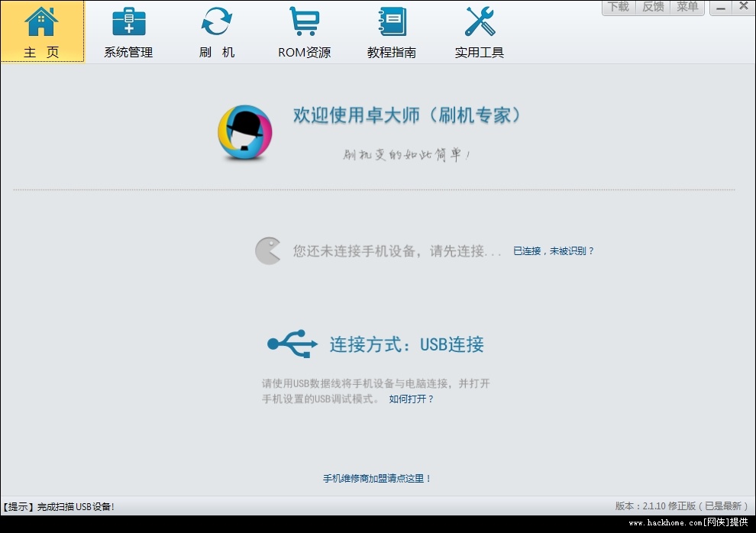
Task: Open the ROM资源 resources tab
Action: [x=304, y=32]
